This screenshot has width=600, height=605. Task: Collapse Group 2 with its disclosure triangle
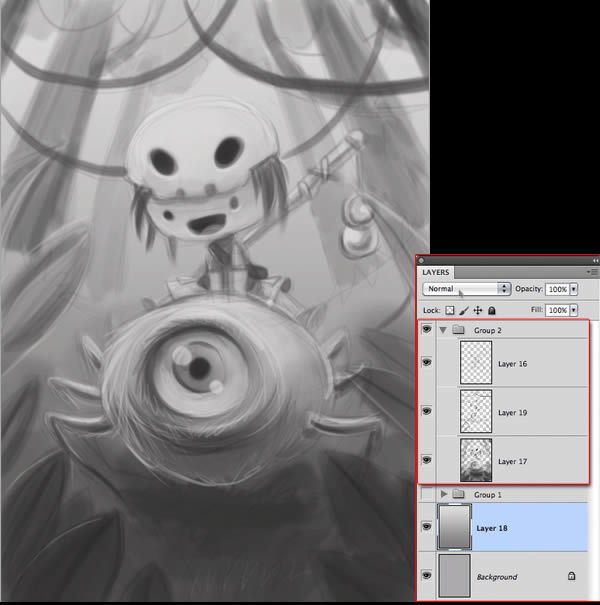[443, 330]
